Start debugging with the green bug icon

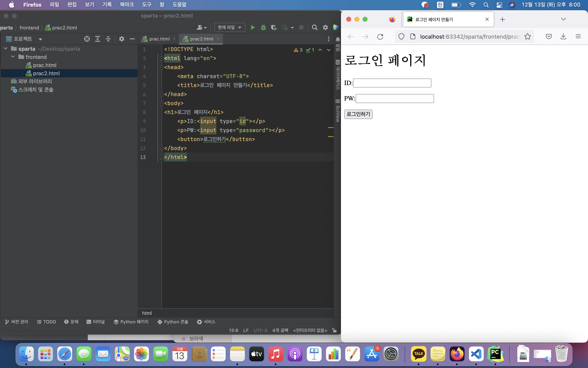[x=263, y=27]
